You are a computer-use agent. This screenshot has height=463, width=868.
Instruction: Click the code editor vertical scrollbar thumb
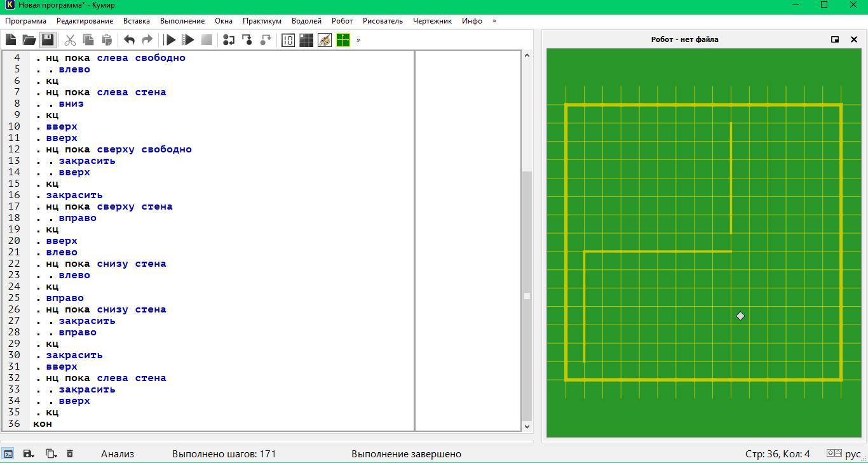[527, 295]
